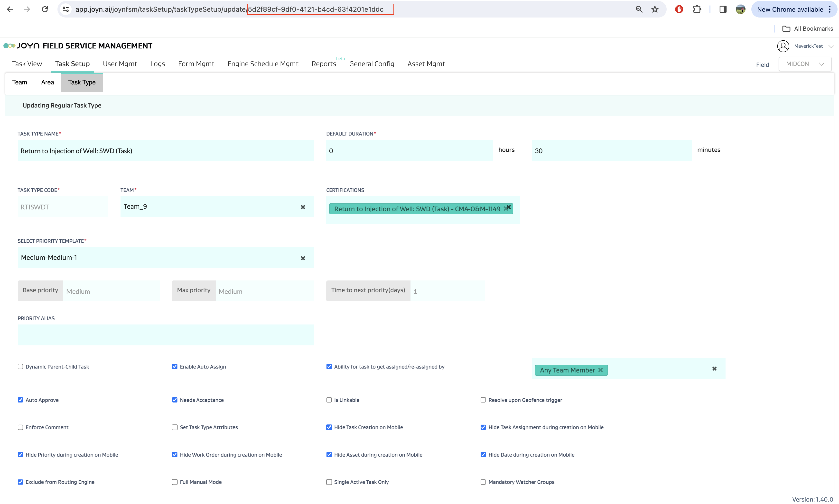Image resolution: width=839 pixels, height=504 pixels.
Task: Click the bookmark star in the address bar
Action: (655, 9)
